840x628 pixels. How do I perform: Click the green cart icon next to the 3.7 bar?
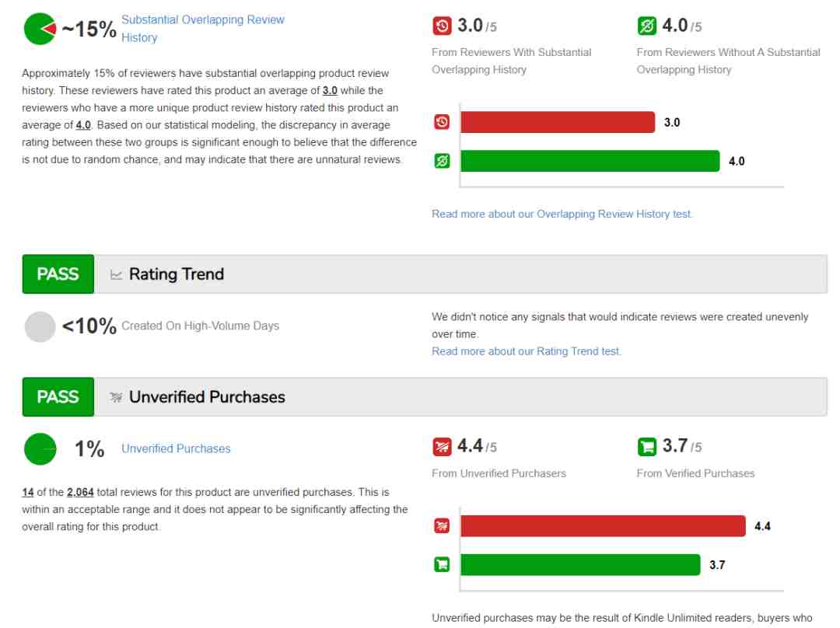[x=441, y=565]
